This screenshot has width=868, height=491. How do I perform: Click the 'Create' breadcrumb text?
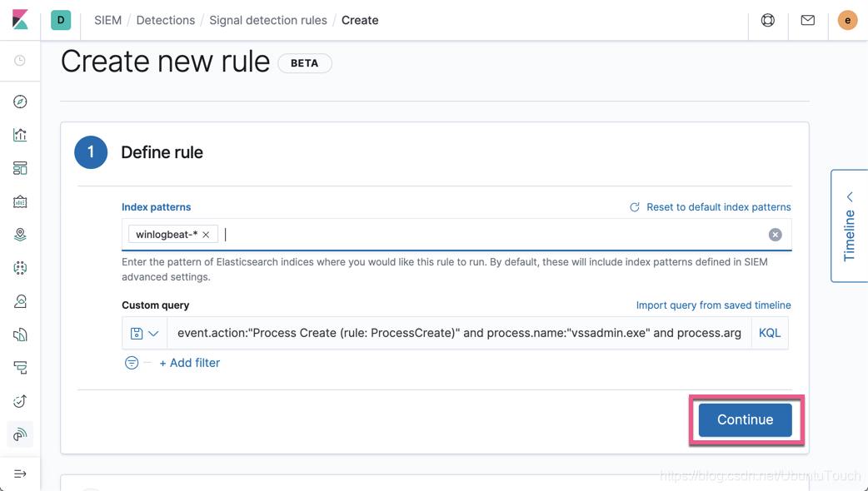pyautogui.click(x=360, y=21)
